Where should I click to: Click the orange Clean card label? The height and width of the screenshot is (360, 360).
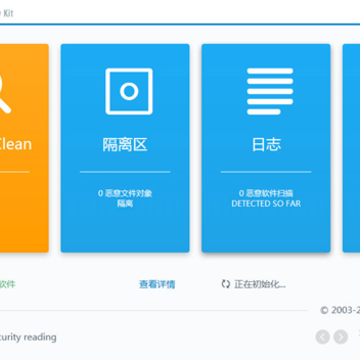(x=15, y=144)
